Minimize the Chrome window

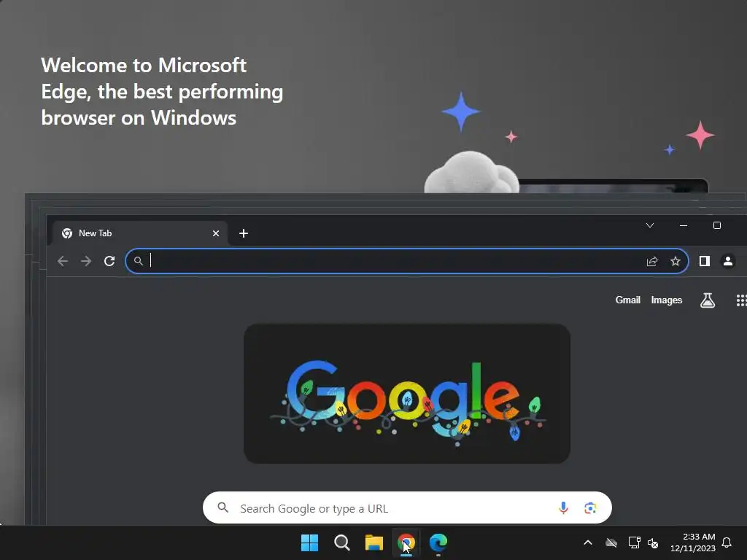(x=684, y=225)
